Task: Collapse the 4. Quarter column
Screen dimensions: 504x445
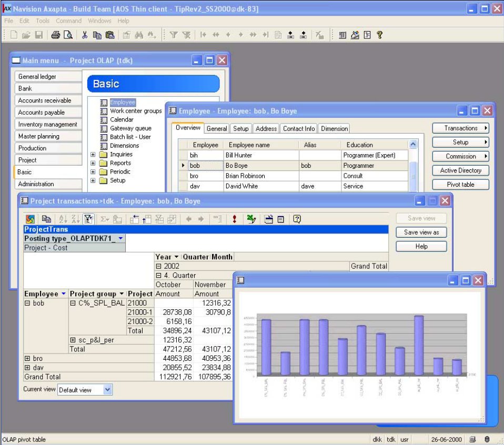Action: 158,275
